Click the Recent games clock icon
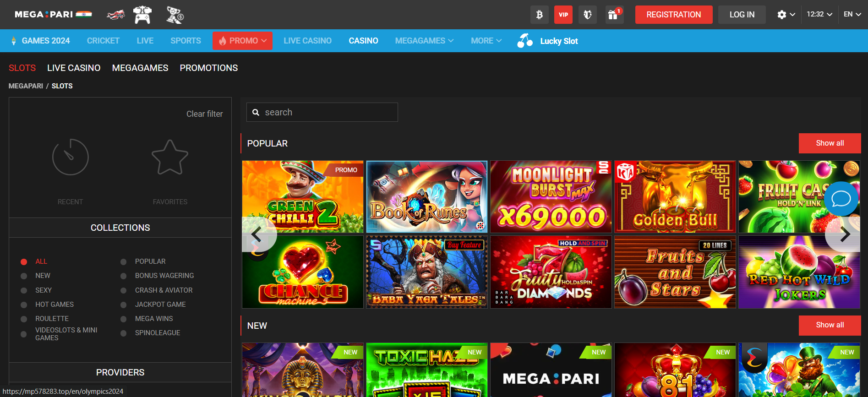The width and height of the screenshot is (868, 397). coord(70,157)
